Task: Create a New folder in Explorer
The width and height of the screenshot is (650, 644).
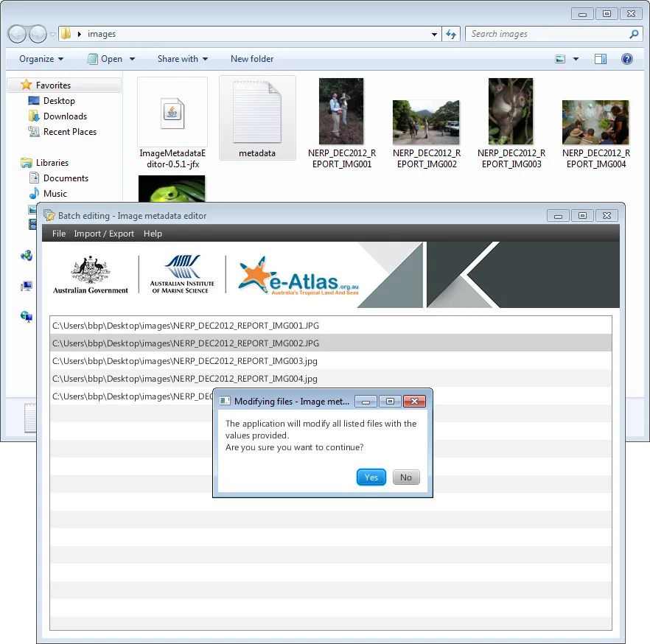Action: (252, 59)
